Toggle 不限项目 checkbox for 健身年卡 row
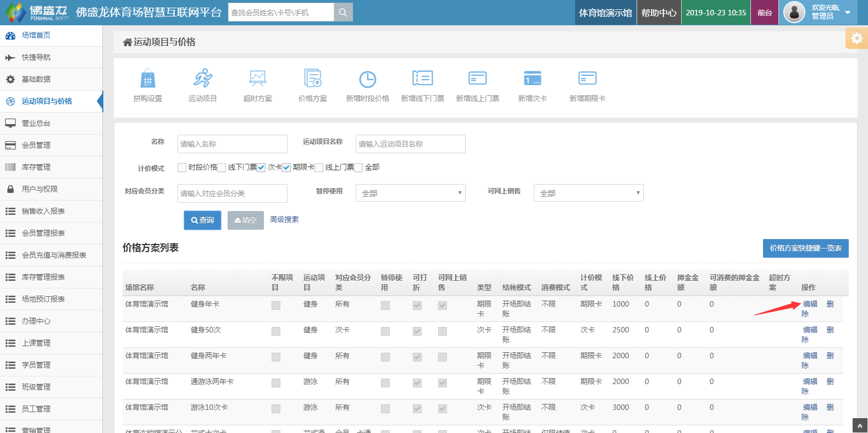Image resolution: width=868 pixels, height=433 pixels. click(x=276, y=306)
